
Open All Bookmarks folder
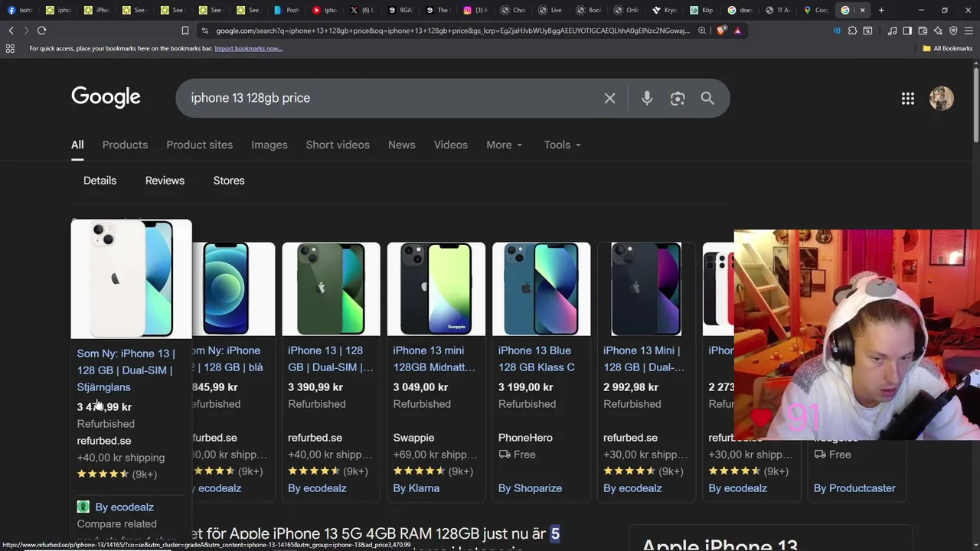pos(948,48)
